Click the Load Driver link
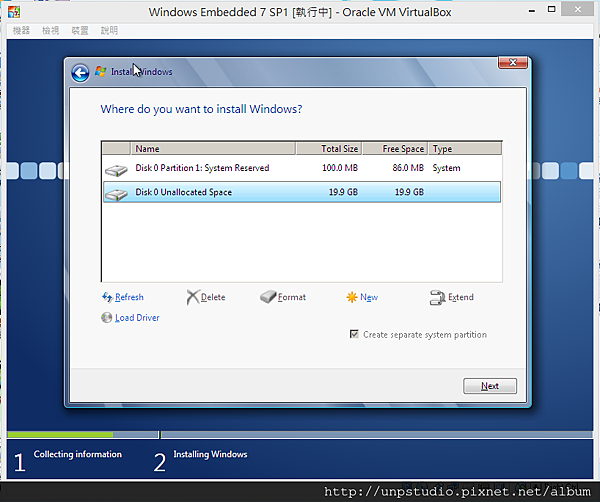Image resolution: width=600 pixels, height=502 pixels. coord(137,318)
